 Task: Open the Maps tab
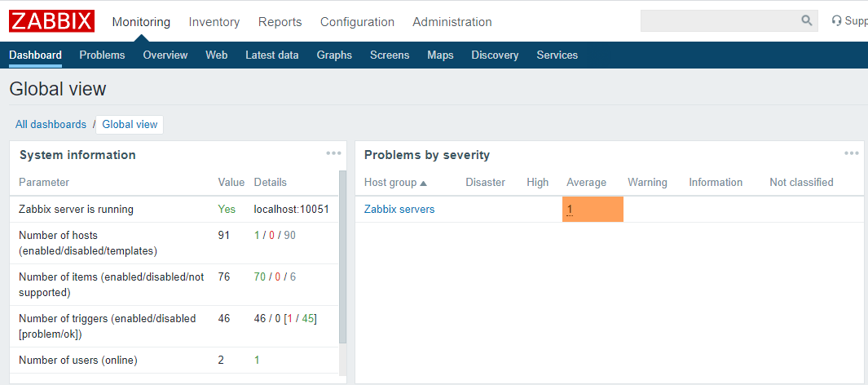pyautogui.click(x=440, y=55)
